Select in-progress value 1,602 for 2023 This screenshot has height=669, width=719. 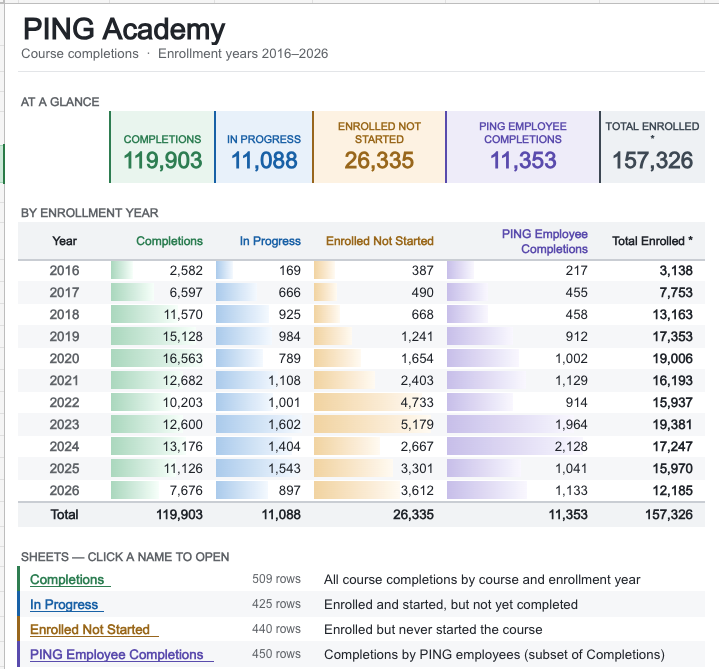tap(284, 425)
